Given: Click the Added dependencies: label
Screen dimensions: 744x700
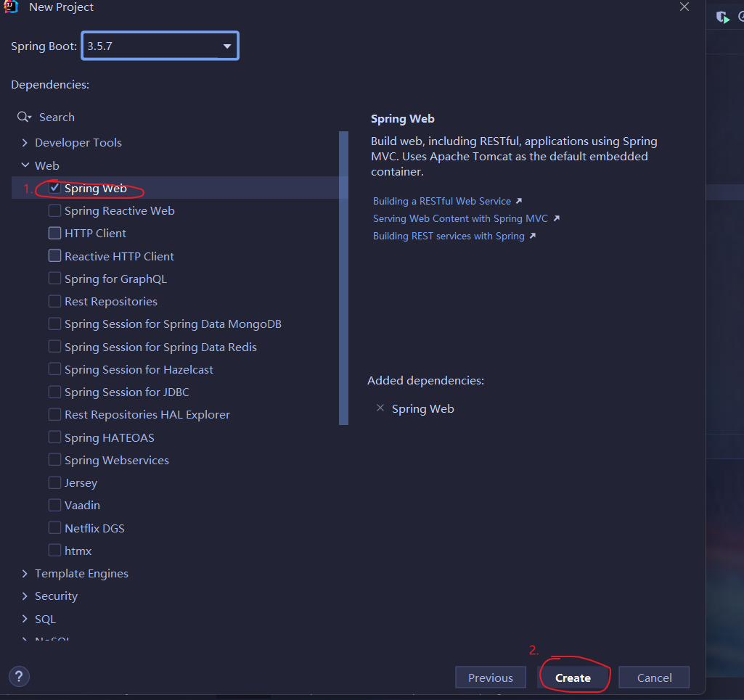Looking at the screenshot, I should (425, 380).
